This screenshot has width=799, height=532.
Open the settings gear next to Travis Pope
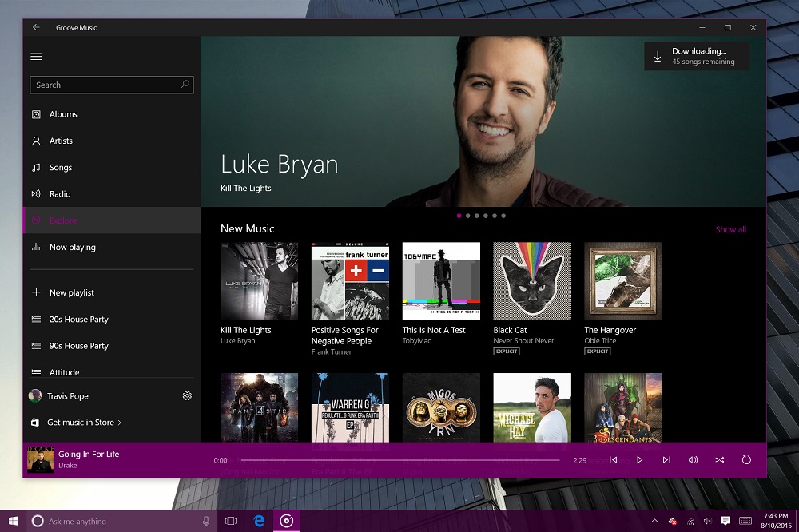tap(187, 396)
